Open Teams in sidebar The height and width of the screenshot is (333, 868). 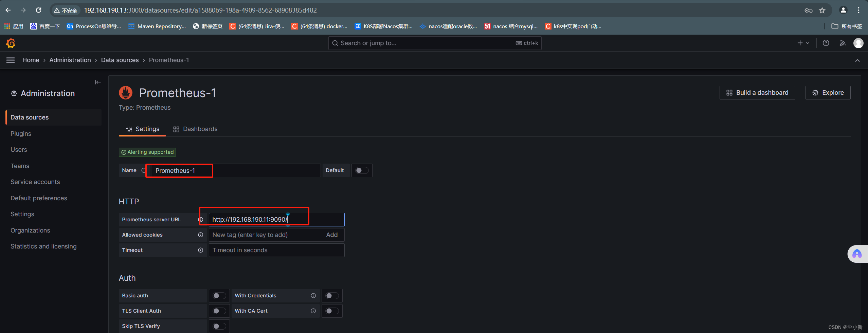(x=20, y=166)
